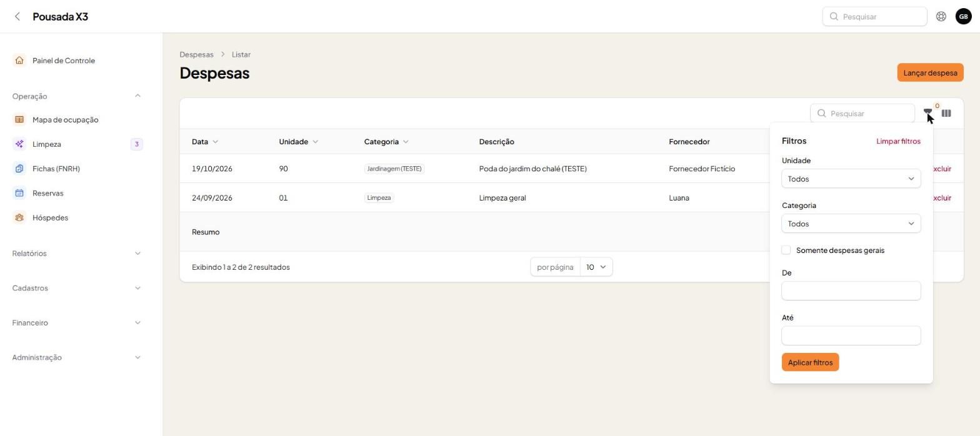The width and height of the screenshot is (980, 436).
Task: Focus the Até date input field
Action: (x=851, y=335)
